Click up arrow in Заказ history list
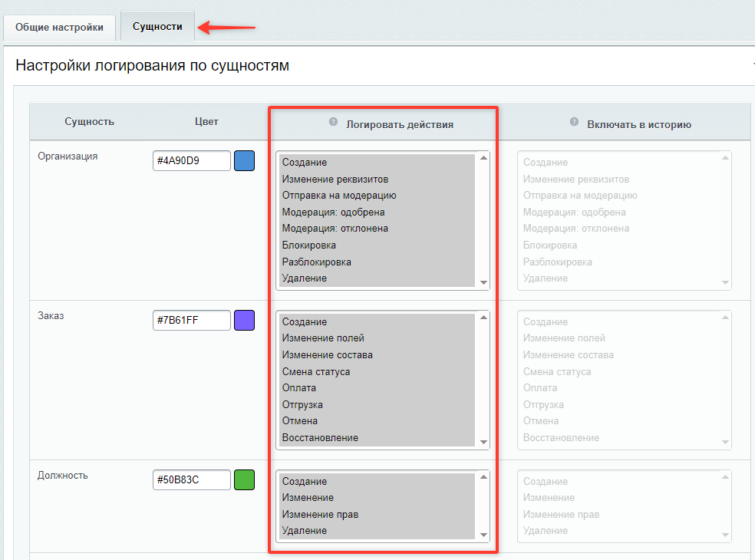The height and width of the screenshot is (560, 755). point(726,318)
